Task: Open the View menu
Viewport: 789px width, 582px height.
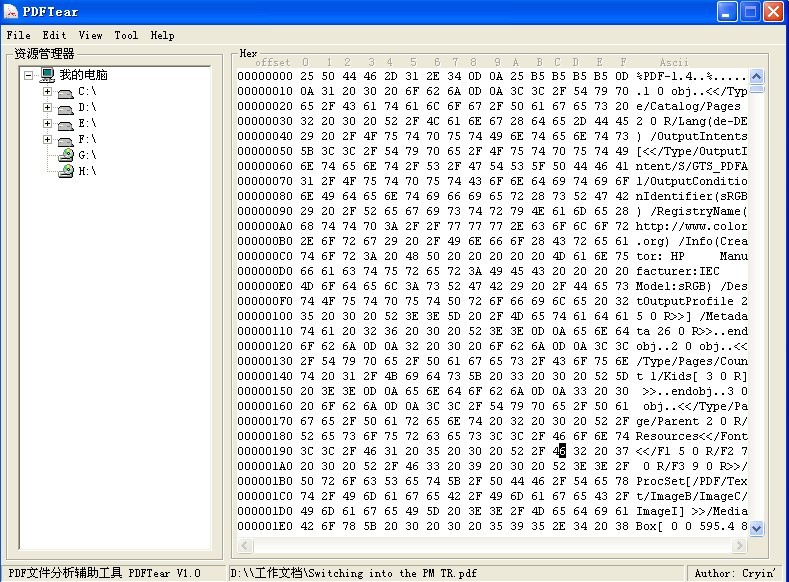Action: point(90,35)
